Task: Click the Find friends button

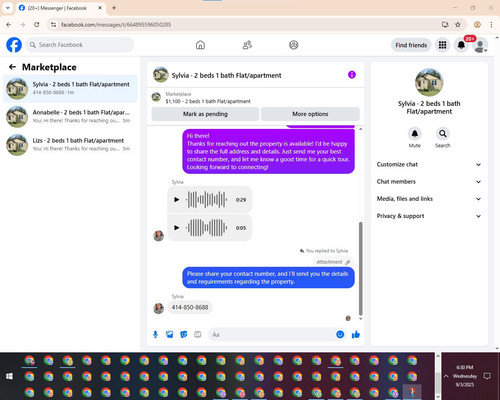Action: [x=411, y=45]
